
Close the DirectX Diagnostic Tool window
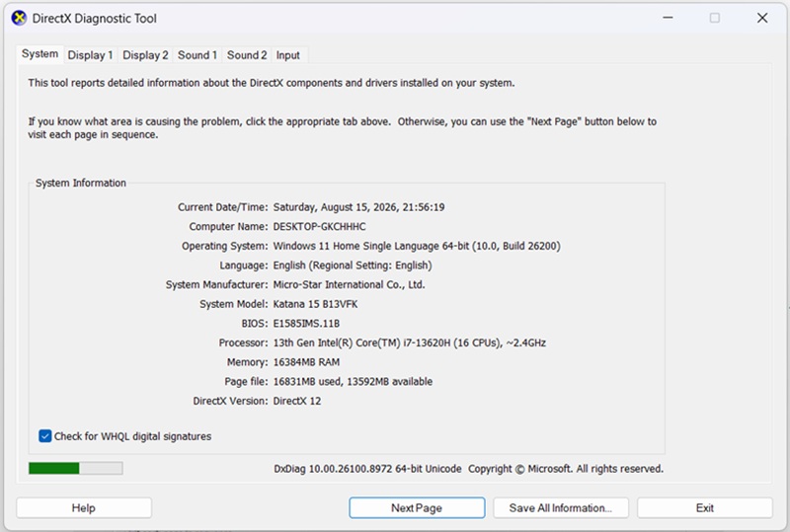[x=762, y=18]
